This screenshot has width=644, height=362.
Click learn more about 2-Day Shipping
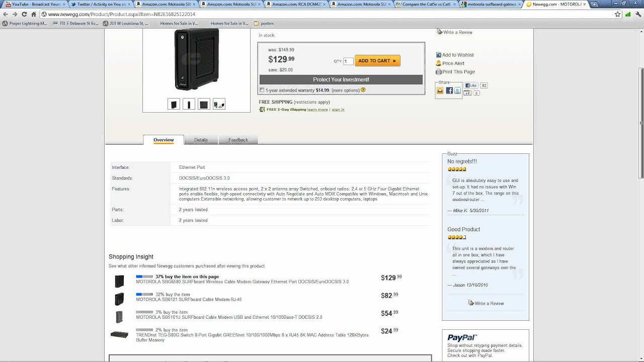(x=317, y=110)
